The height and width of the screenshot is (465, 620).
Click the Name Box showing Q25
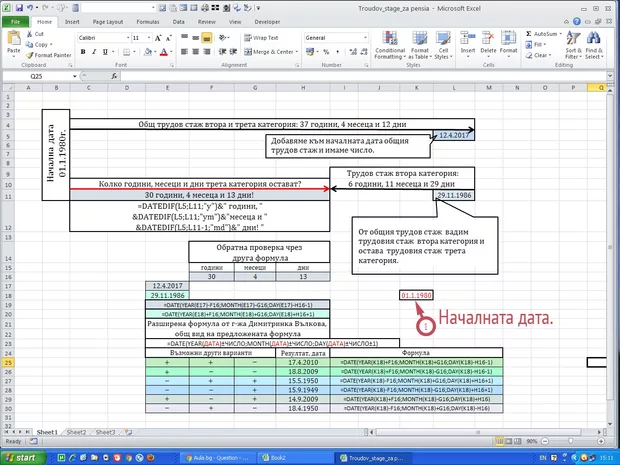[x=36, y=75]
